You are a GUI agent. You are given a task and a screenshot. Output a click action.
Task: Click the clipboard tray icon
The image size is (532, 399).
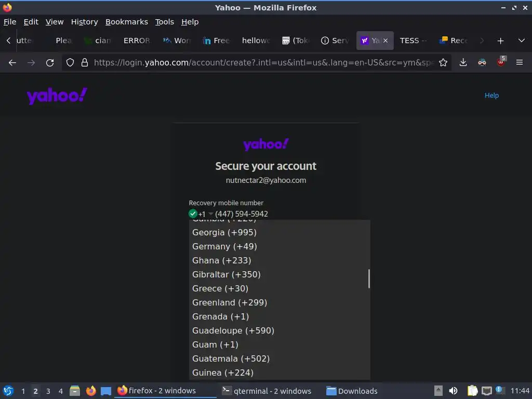pos(473,391)
